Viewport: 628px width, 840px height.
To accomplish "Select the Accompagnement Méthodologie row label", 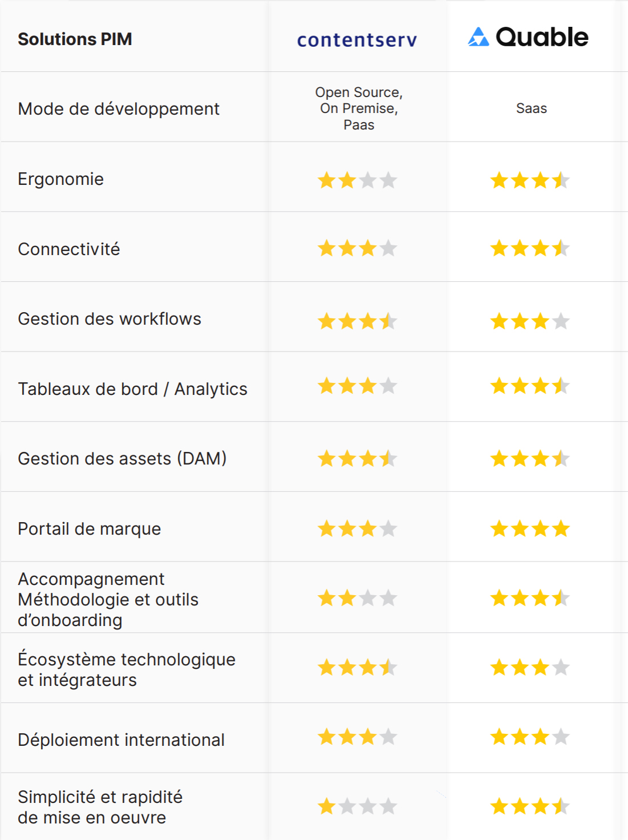I will click(x=108, y=599).
